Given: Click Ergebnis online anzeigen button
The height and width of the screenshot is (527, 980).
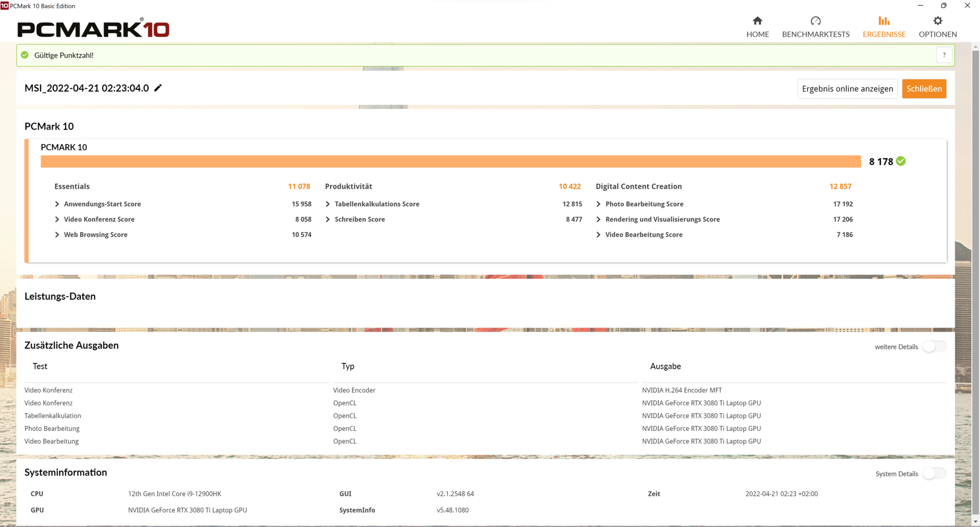Looking at the screenshot, I should pyautogui.click(x=847, y=89).
